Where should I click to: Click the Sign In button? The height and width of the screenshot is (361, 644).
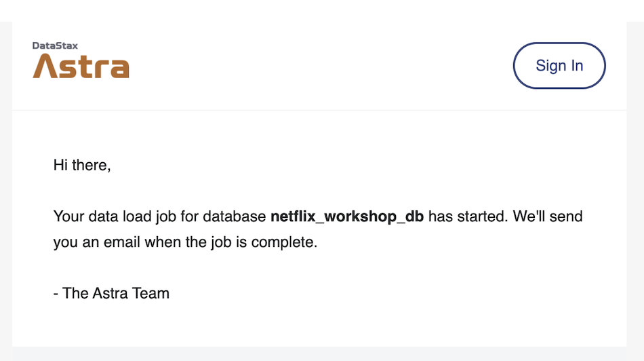coord(559,65)
